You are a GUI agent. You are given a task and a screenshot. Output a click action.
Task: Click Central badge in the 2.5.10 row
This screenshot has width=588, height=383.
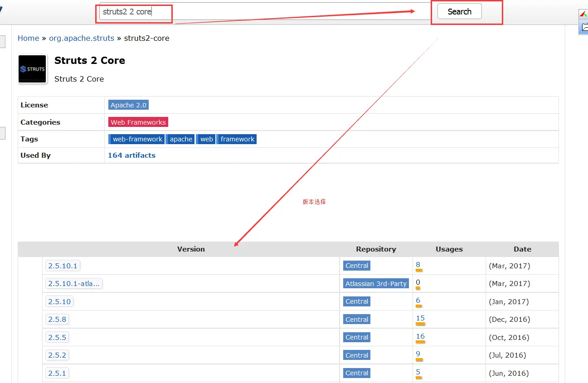tap(357, 301)
